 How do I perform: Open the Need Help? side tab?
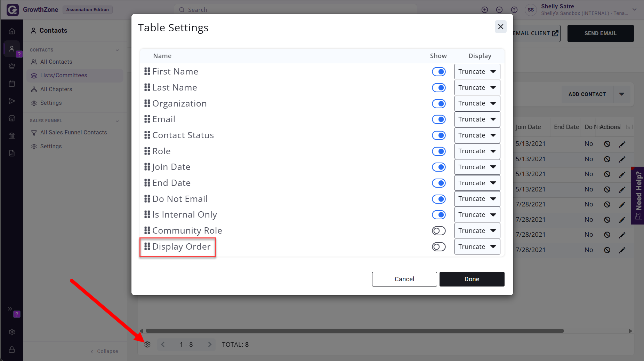coord(637,196)
